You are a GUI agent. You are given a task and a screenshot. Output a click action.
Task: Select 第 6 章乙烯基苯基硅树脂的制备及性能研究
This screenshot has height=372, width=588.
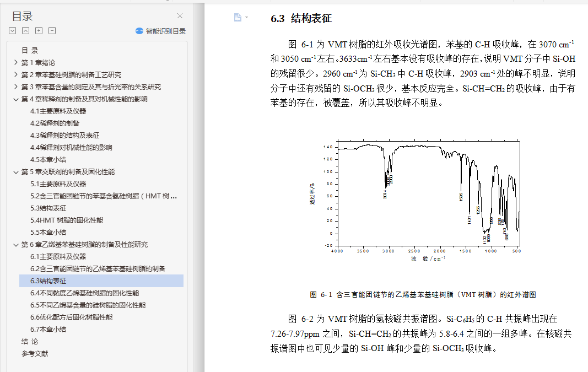pos(84,245)
